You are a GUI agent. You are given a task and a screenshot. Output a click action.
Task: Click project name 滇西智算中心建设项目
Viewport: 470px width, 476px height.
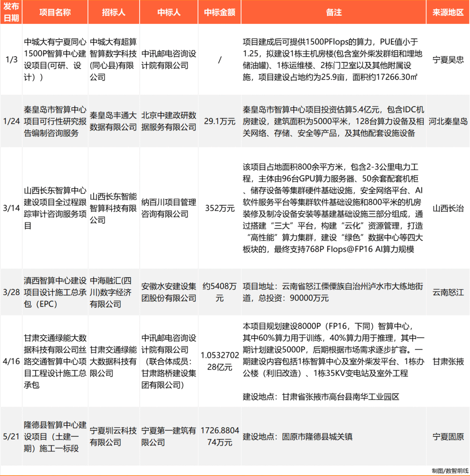(x=55, y=292)
